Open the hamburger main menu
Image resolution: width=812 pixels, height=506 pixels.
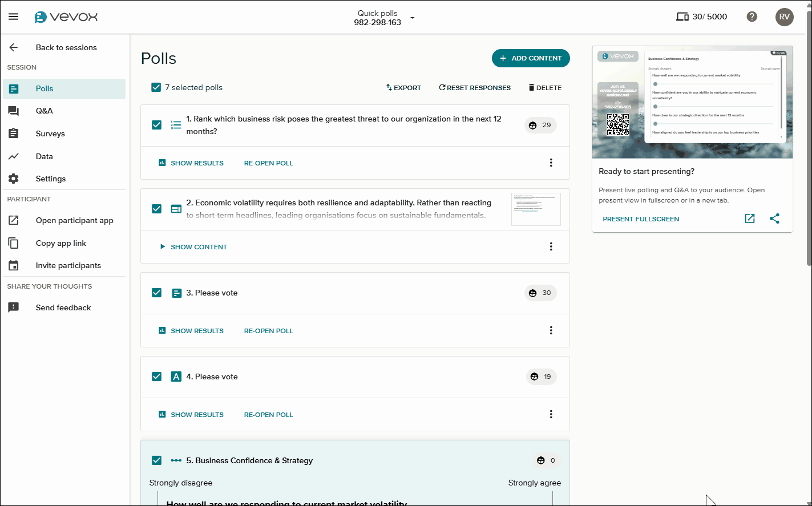click(13, 17)
